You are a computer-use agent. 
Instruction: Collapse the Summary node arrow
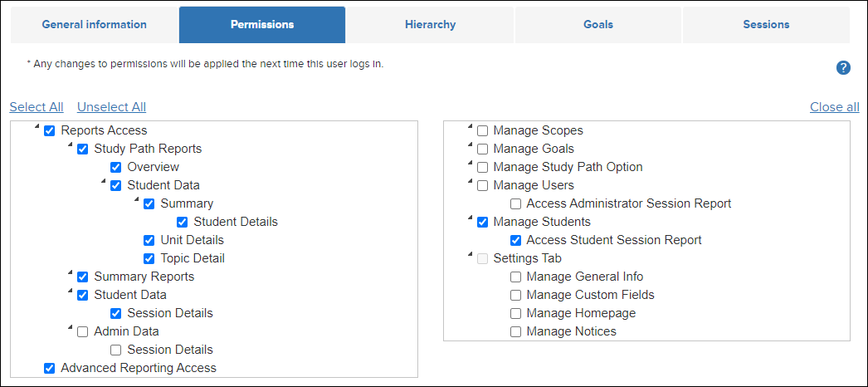tap(136, 199)
